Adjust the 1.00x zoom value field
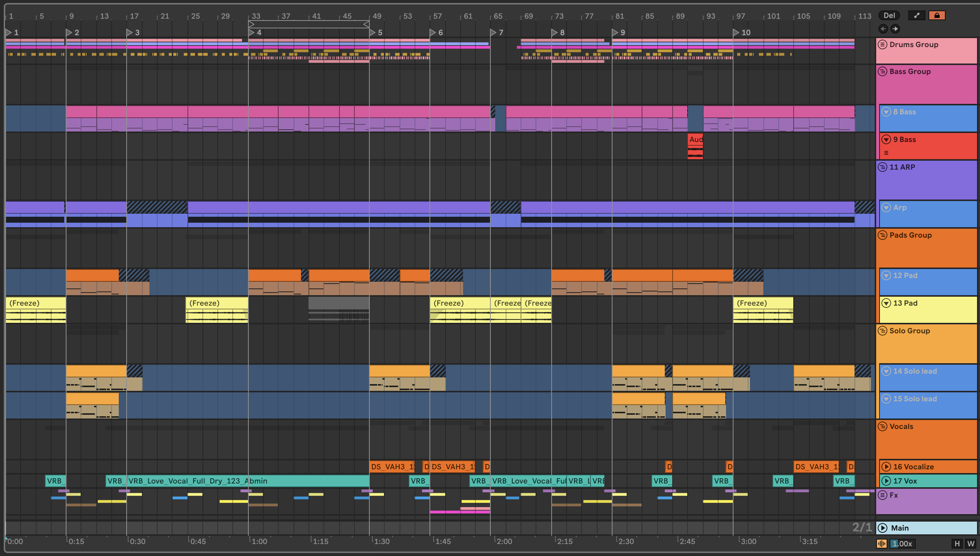Viewport: 980px width, 556px height. click(x=902, y=543)
